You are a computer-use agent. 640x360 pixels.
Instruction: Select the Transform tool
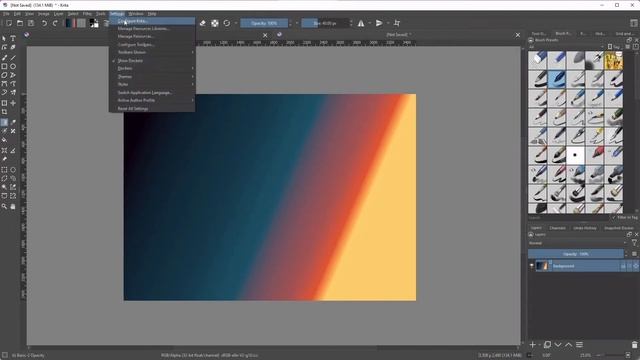pyautogui.click(x=4, y=103)
